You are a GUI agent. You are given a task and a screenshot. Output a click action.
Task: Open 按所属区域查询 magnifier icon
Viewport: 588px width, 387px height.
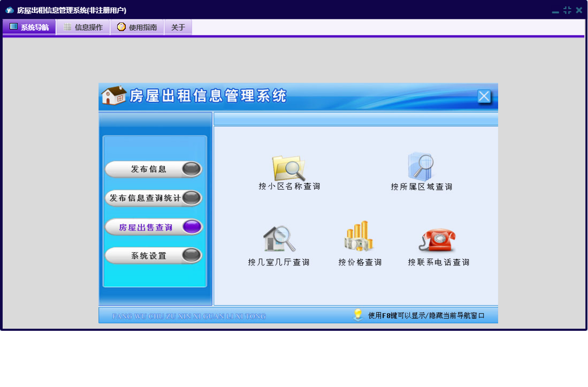pyautogui.click(x=421, y=166)
